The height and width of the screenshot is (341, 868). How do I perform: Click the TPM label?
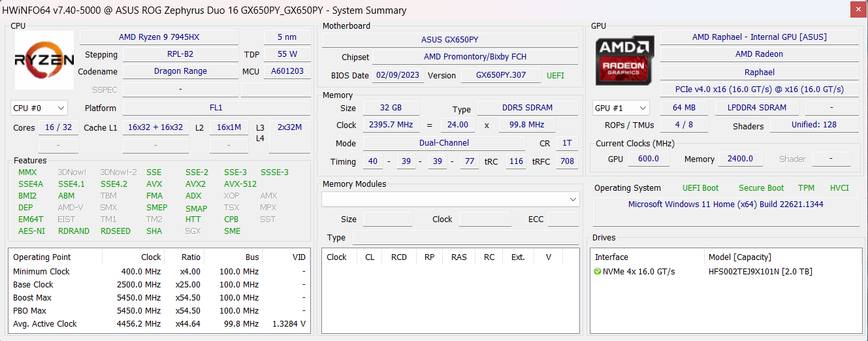[806, 187]
